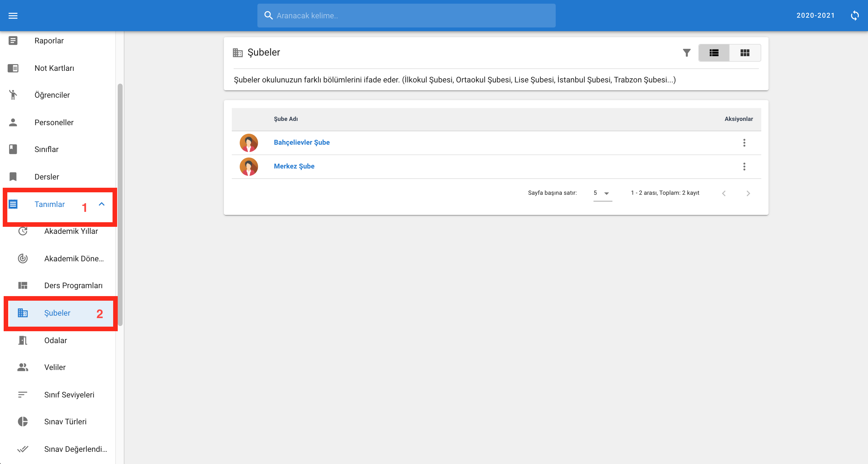Go to next page arrow
868x464 pixels.
coord(748,193)
